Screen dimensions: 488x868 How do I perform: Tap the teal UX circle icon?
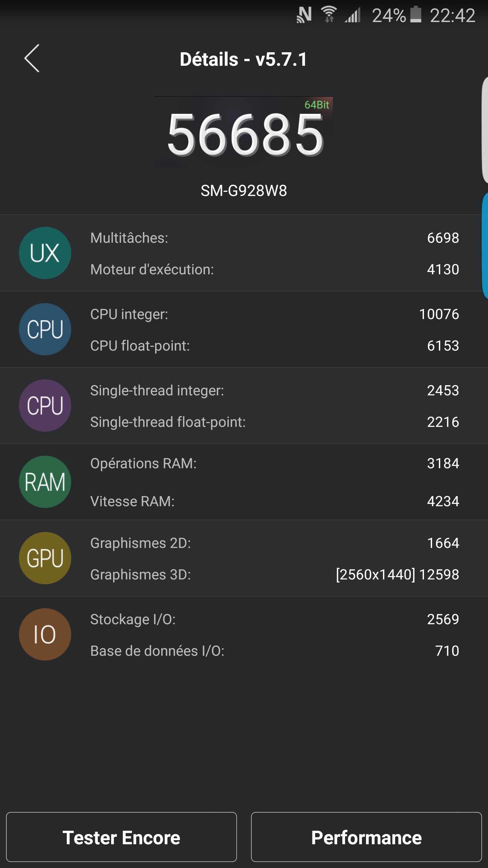[45, 253]
